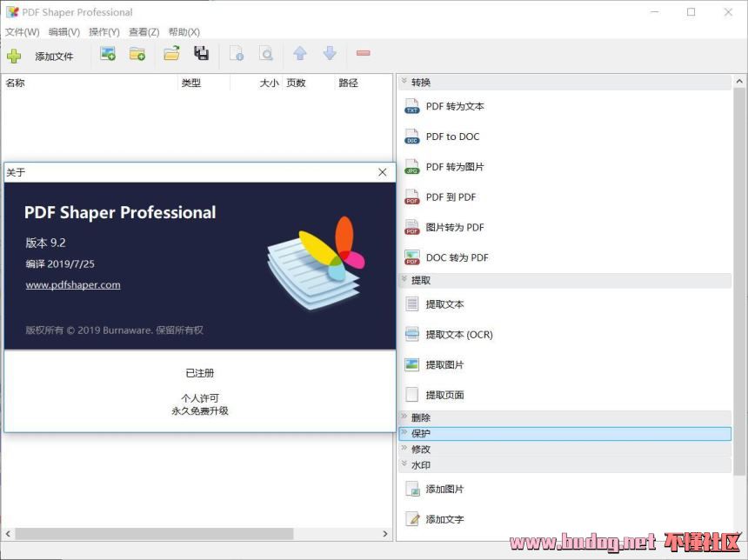Image resolution: width=748 pixels, height=560 pixels.
Task: Maximize the PDF Shaper window
Action: coord(691,12)
